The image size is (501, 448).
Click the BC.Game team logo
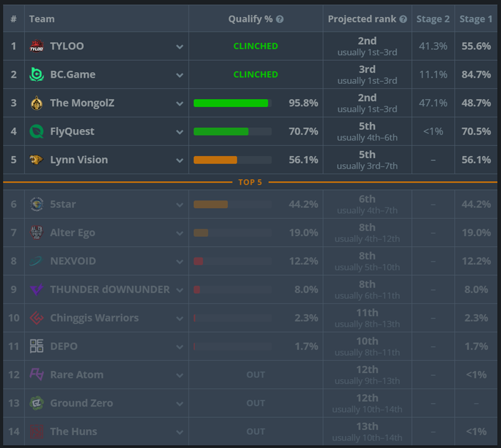36,75
